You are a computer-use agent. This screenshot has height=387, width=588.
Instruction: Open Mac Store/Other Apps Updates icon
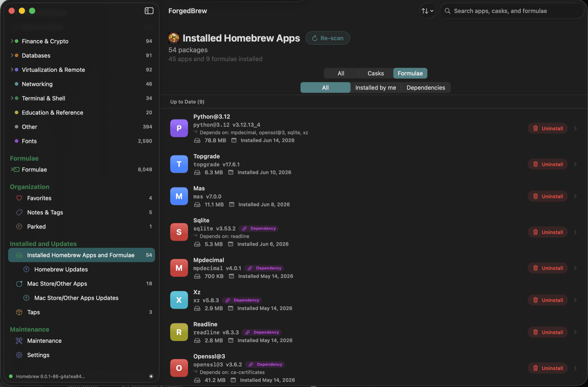coord(26,298)
